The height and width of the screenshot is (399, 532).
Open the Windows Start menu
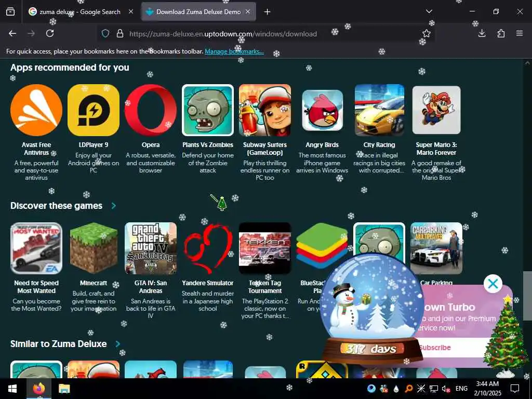coord(12,389)
